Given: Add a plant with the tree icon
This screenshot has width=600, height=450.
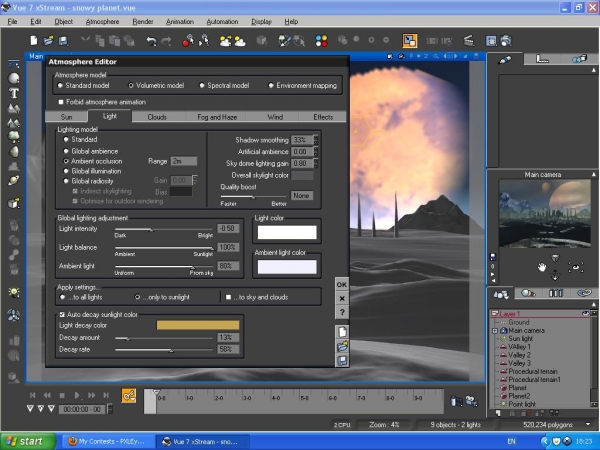Looking at the screenshot, I should tap(14, 137).
